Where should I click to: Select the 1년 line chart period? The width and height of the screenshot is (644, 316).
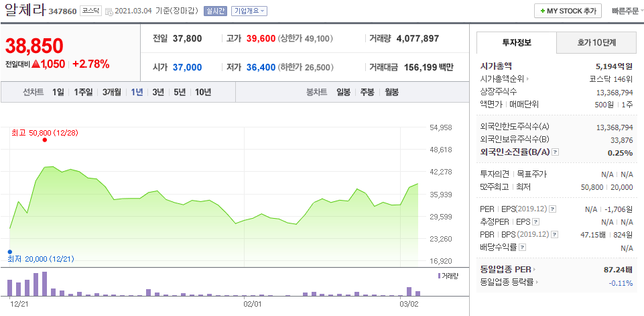[137, 92]
